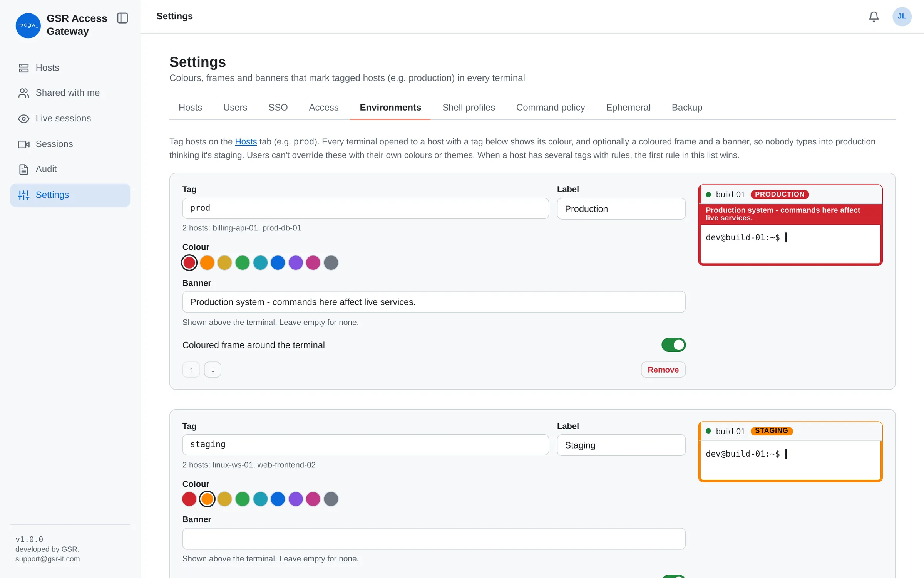Viewport: 924px width, 578px height.
Task: Select the Environments tab
Action: (x=390, y=108)
